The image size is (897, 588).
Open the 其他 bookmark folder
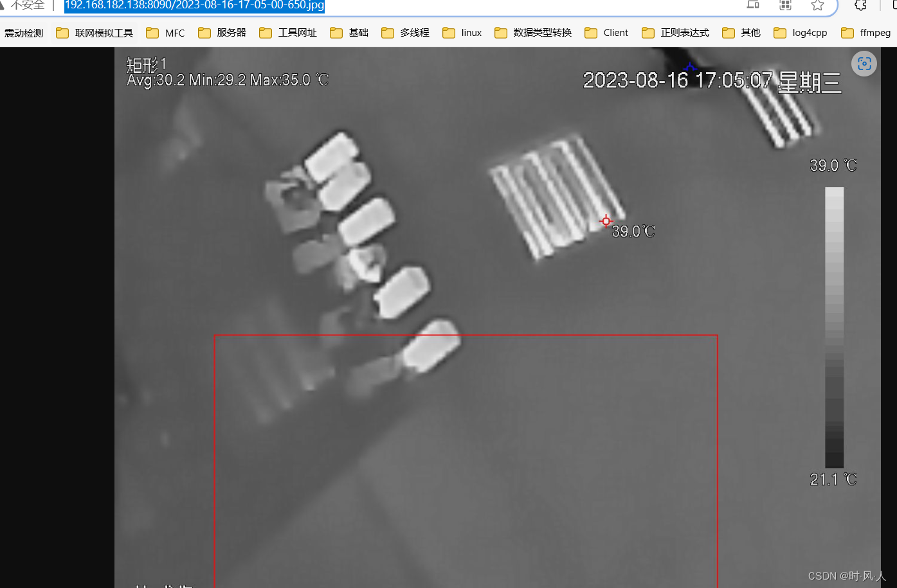741,33
